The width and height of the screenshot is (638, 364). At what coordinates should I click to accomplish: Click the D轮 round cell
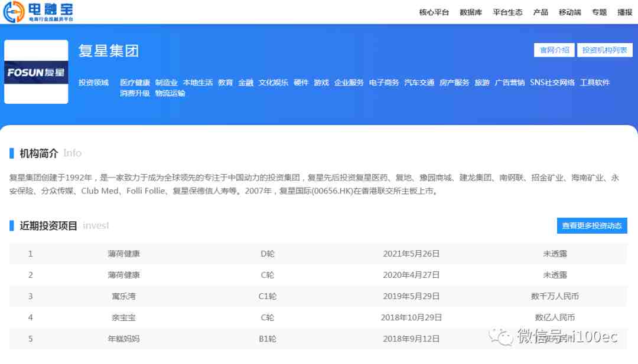click(x=268, y=254)
